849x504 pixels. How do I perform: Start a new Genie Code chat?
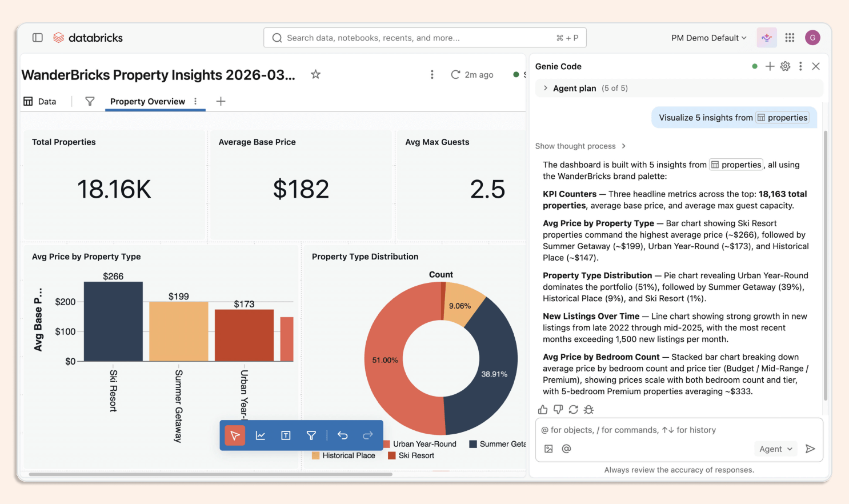770,66
